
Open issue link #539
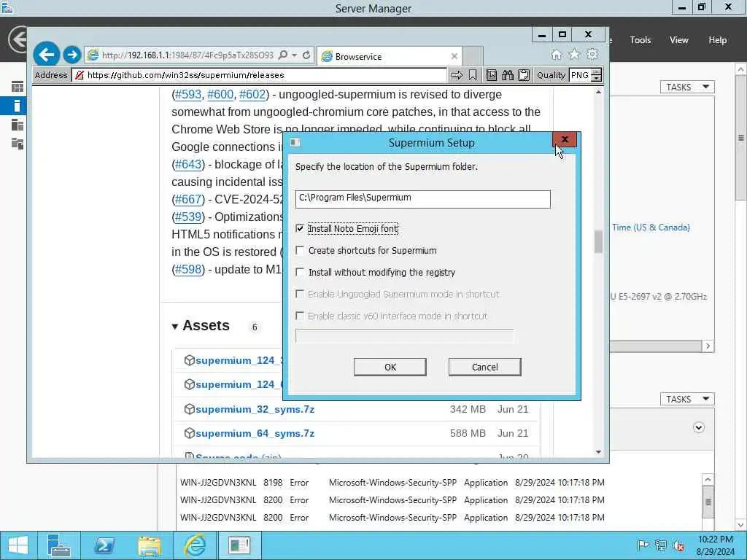[188, 217]
